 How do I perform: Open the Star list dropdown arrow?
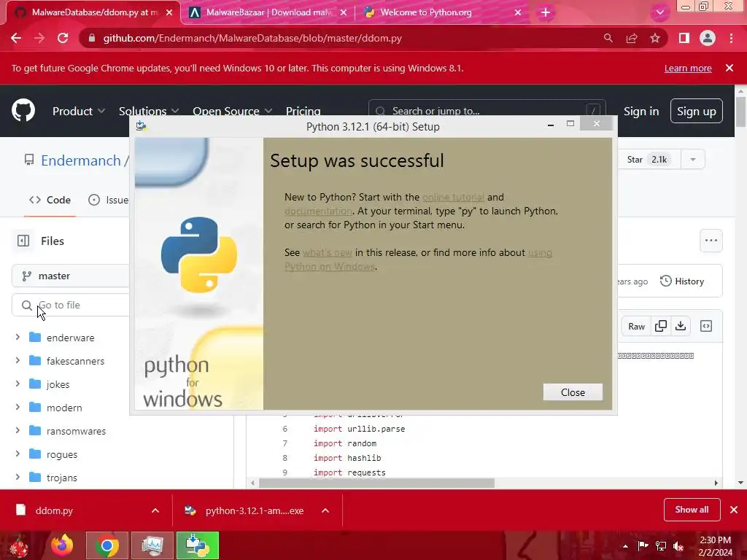(693, 160)
